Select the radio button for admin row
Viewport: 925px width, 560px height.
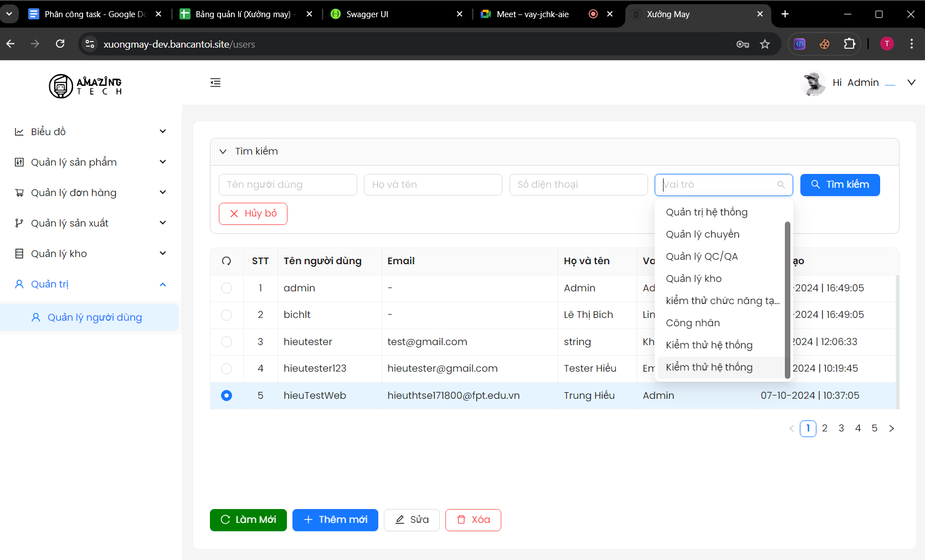(x=227, y=288)
